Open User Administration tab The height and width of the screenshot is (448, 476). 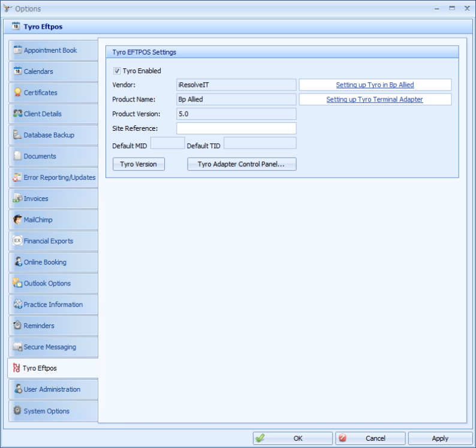(53, 389)
